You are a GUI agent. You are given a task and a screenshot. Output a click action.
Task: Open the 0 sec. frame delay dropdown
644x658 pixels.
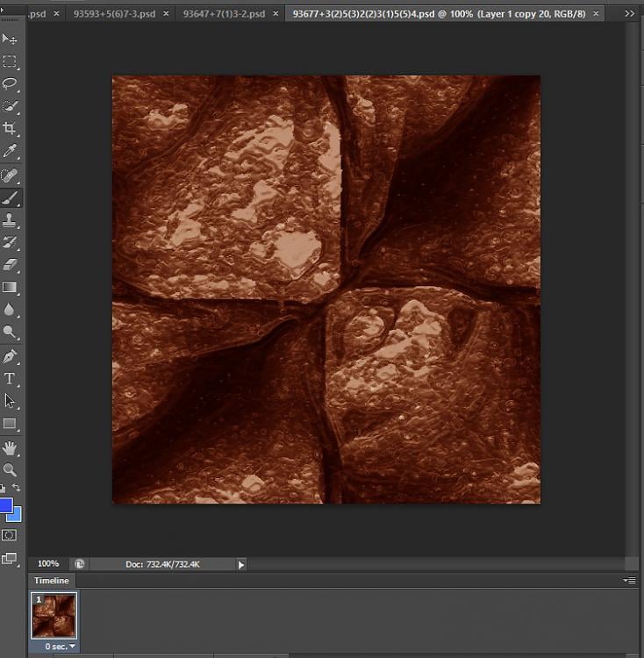60,647
